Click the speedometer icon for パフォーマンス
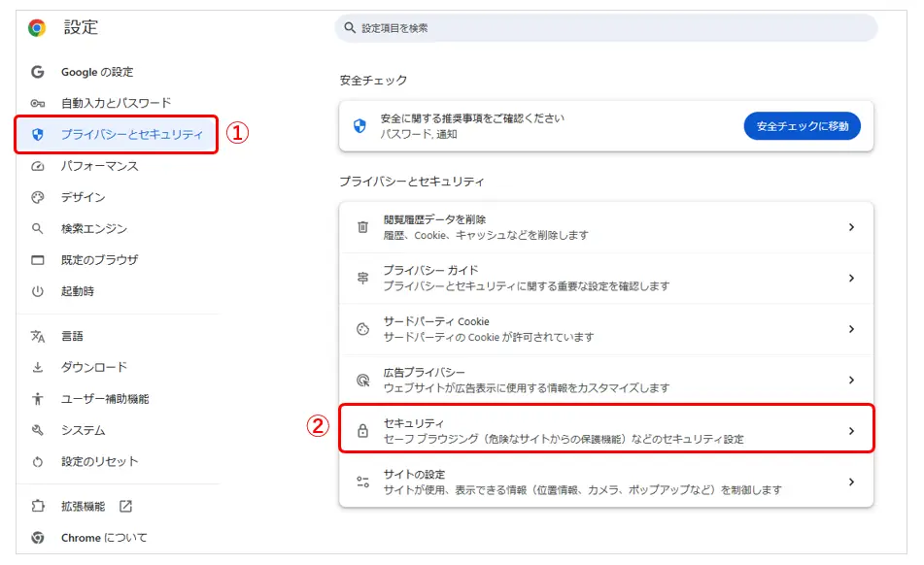The width and height of the screenshot is (924, 565). [38, 166]
